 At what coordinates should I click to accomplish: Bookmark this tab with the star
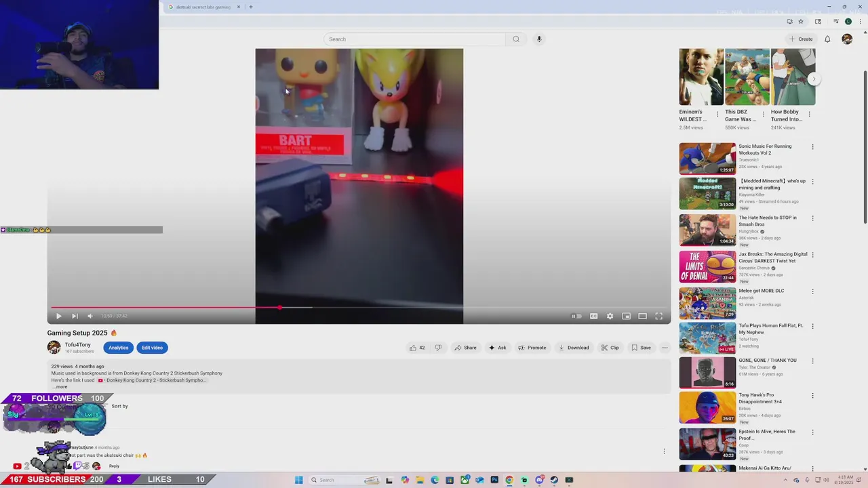tap(801, 22)
